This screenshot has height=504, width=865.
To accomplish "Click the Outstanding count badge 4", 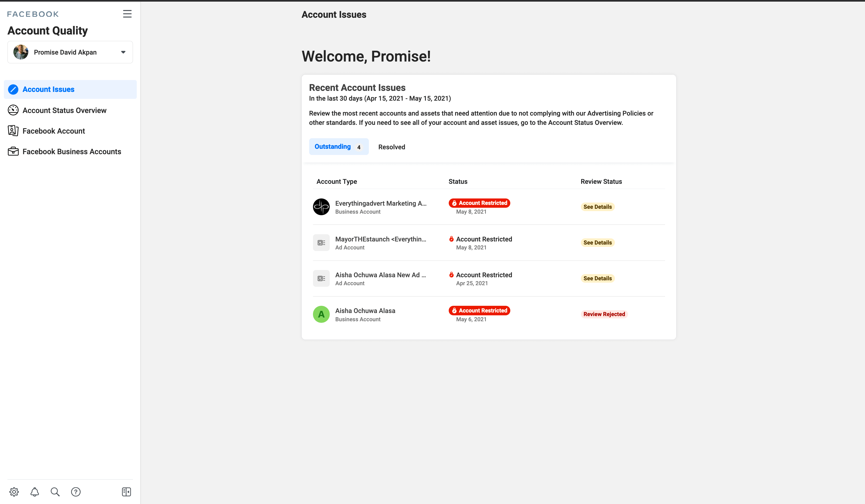I will [x=359, y=147].
